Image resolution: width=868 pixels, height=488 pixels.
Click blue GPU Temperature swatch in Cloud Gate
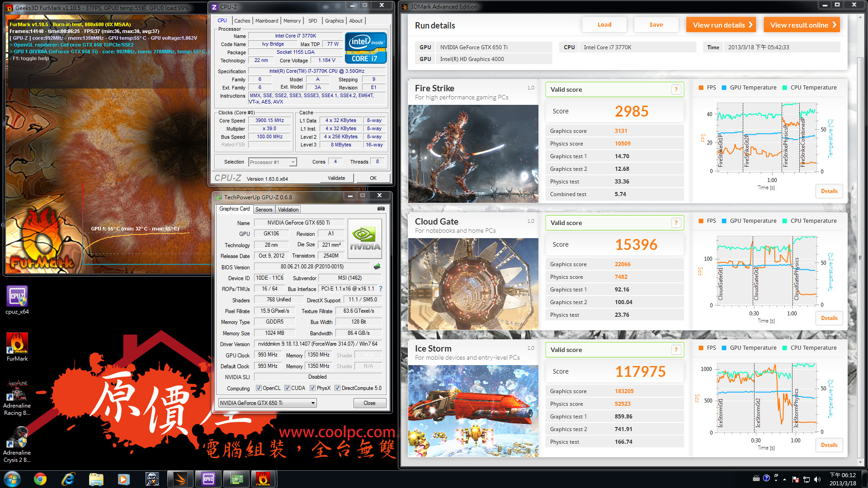click(724, 221)
